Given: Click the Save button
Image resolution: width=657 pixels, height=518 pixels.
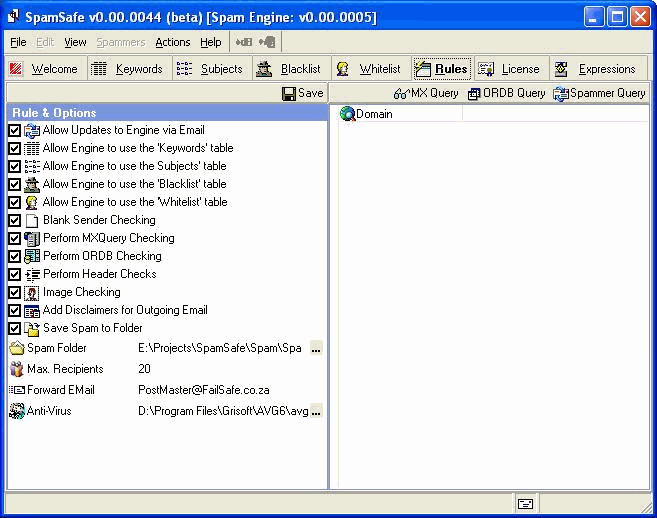Looking at the screenshot, I should point(303,93).
